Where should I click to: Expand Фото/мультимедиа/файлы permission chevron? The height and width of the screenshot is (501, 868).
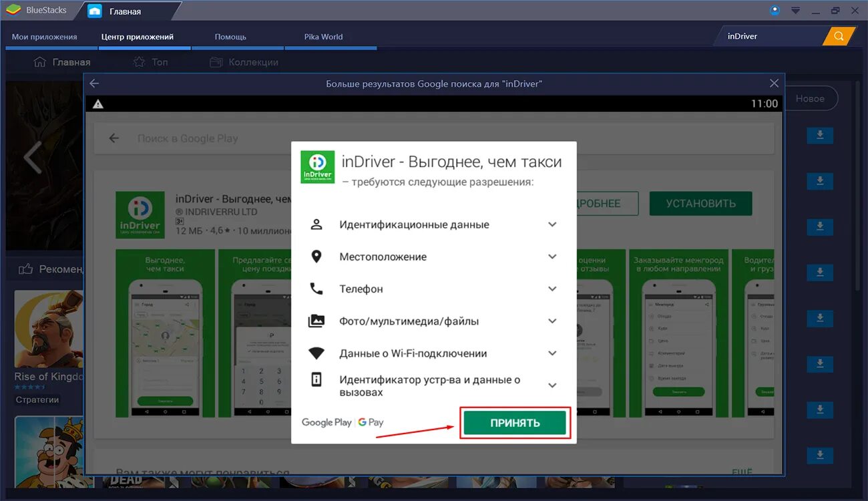[x=552, y=321]
